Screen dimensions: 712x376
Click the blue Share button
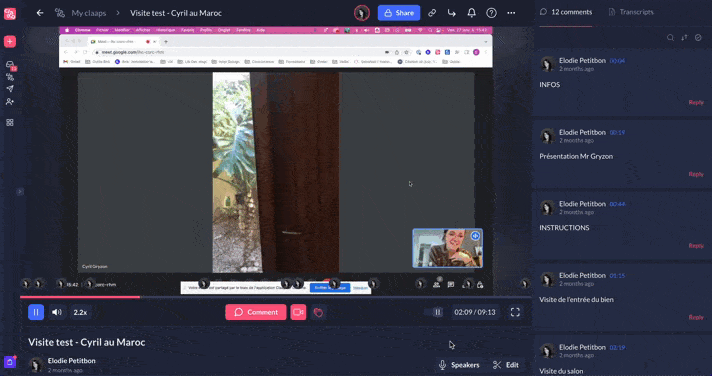[399, 13]
